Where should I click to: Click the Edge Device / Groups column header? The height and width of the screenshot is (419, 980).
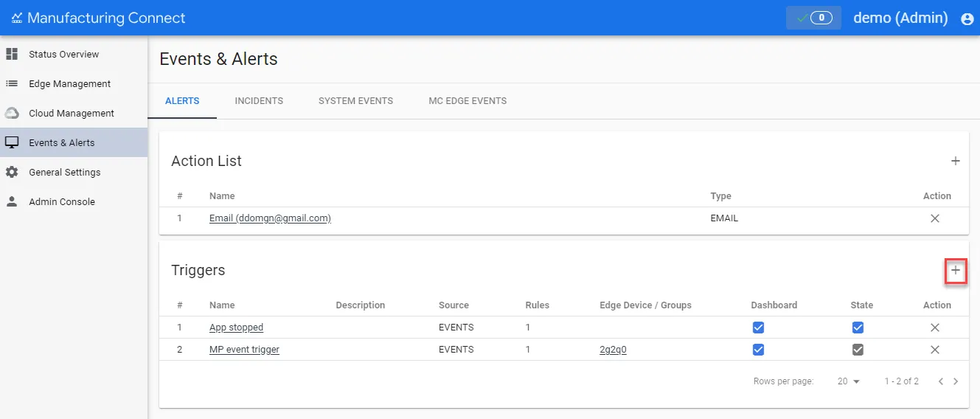(x=645, y=305)
